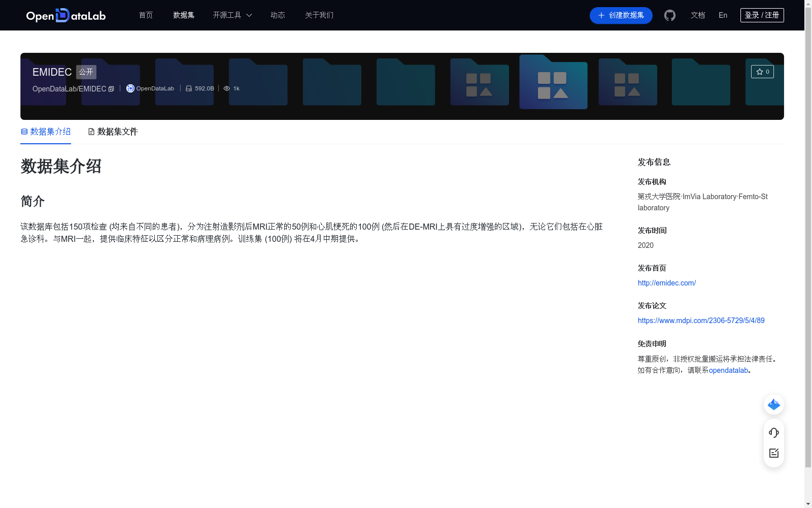Image resolution: width=812 pixels, height=508 pixels.
Task: Go to 首页 in navigation
Action: [146, 15]
